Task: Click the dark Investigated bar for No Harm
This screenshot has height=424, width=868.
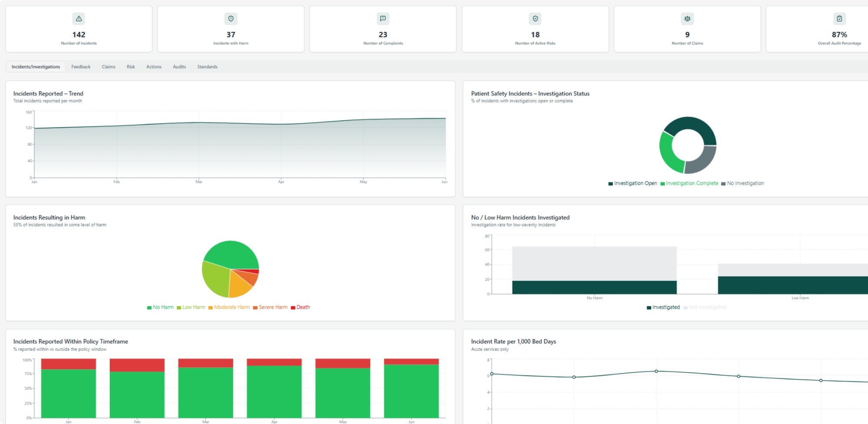Action: click(x=594, y=287)
